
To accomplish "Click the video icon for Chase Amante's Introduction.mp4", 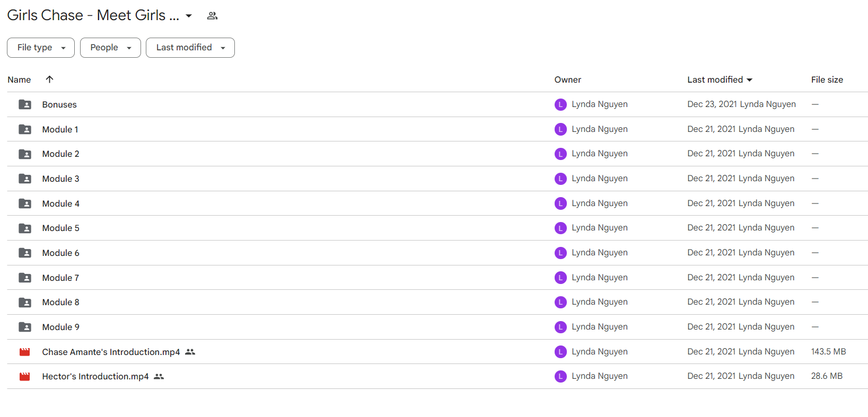I will pos(25,352).
